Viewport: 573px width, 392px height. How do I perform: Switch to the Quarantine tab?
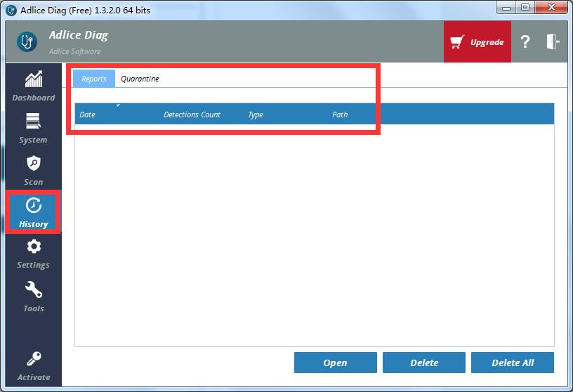pyautogui.click(x=140, y=79)
